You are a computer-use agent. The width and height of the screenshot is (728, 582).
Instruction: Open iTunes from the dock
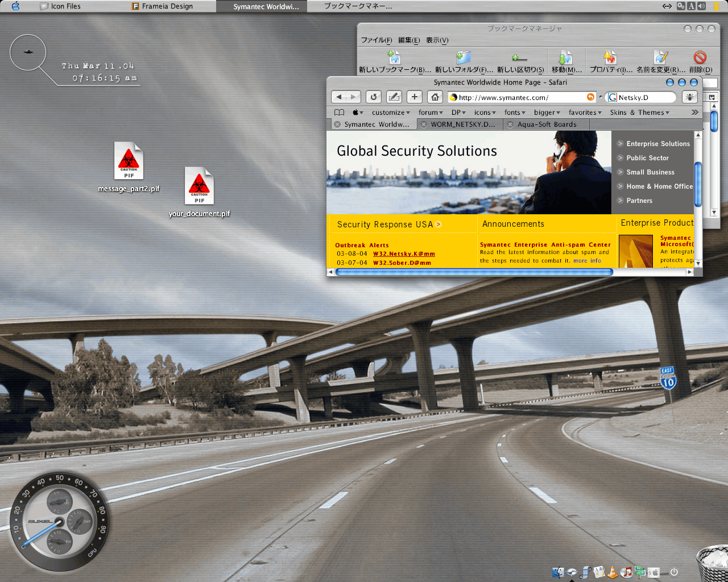(626, 572)
